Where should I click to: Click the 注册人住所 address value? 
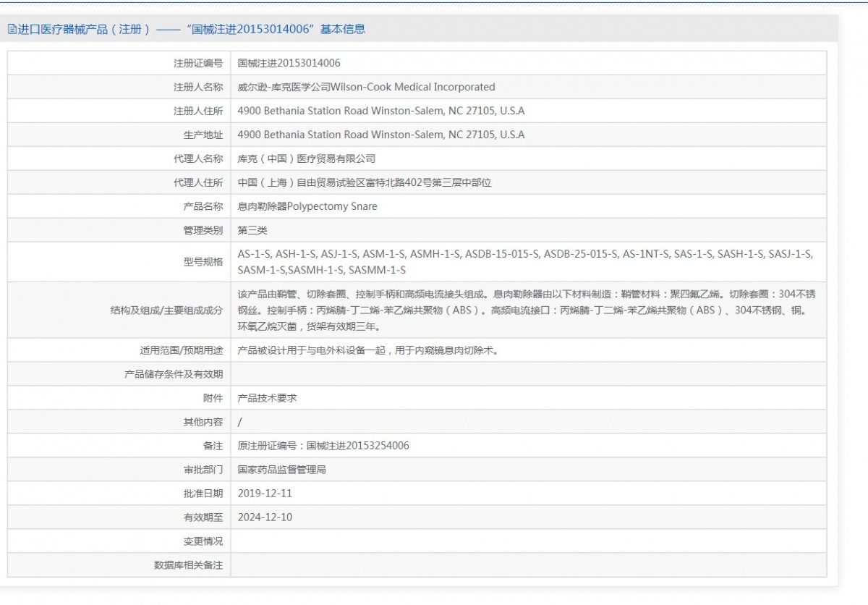[x=380, y=111]
